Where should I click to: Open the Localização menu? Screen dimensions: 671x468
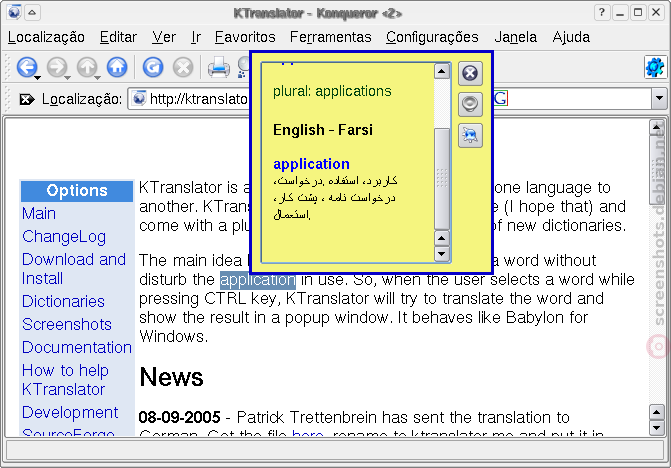(46, 37)
